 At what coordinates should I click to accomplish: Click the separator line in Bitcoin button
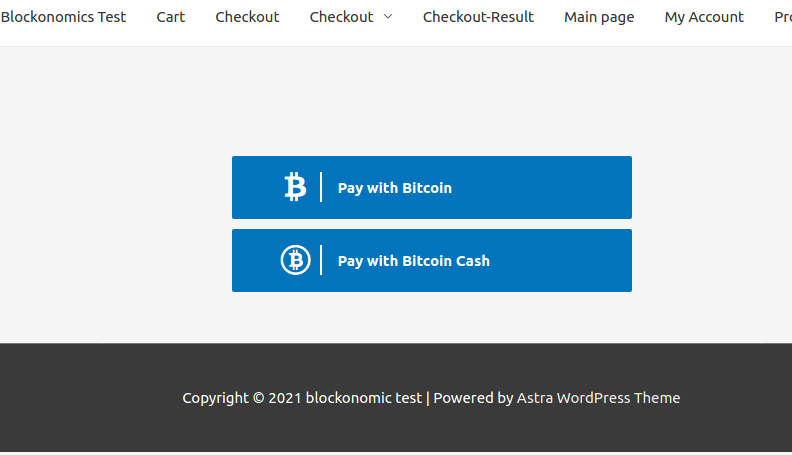coord(321,187)
